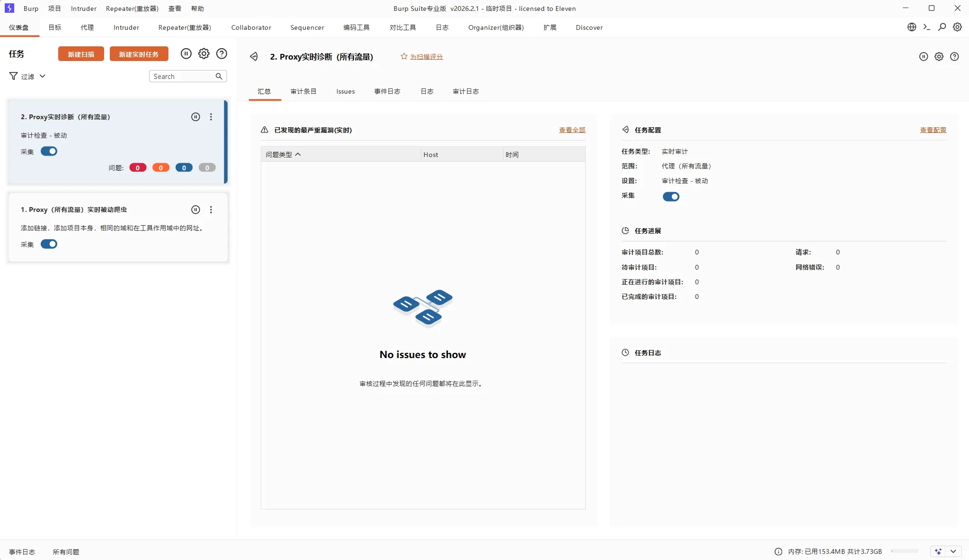Click the AI sparkle icon in the status bar
The height and width of the screenshot is (560, 969).
938,551
